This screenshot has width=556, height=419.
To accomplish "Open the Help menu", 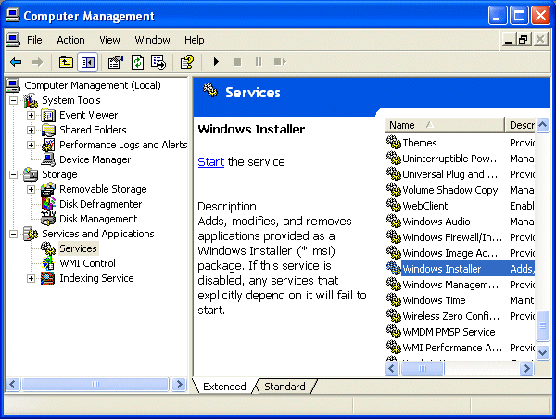I will point(194,40).
